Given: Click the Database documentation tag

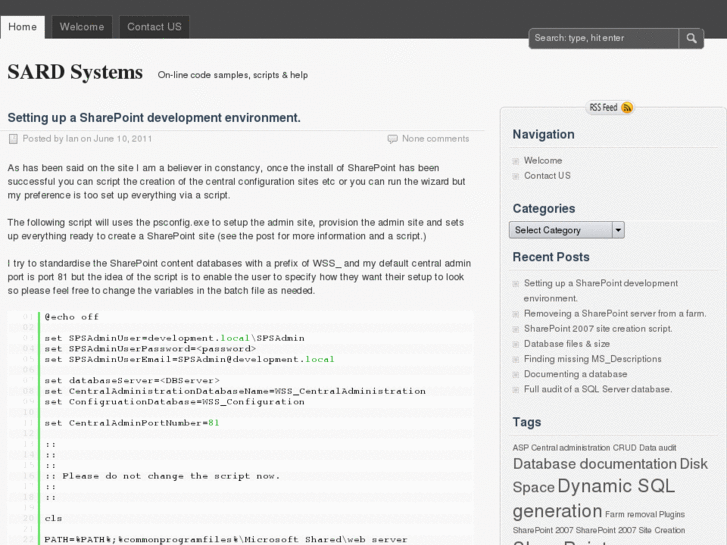Looking at the screenshot, I should tap(594, 464).
